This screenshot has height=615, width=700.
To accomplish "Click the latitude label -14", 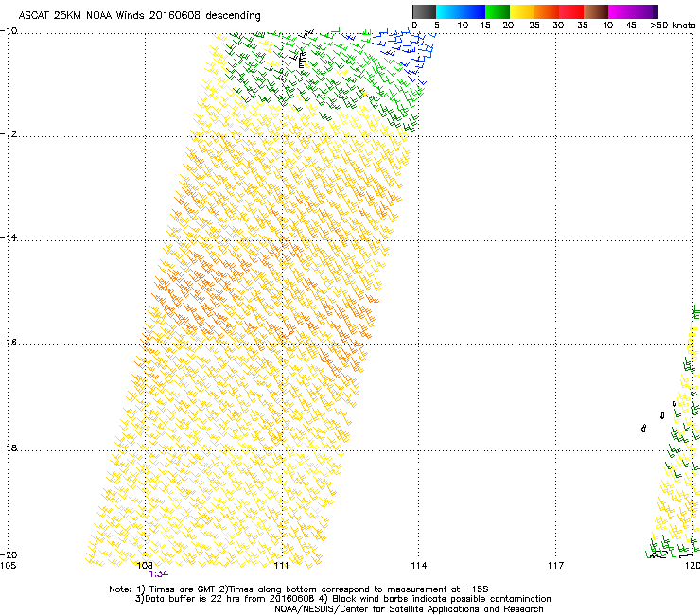I will tap(9, 237).
